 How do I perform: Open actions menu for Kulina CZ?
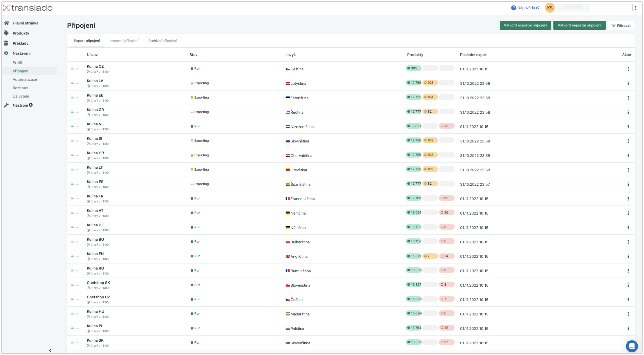628,69
